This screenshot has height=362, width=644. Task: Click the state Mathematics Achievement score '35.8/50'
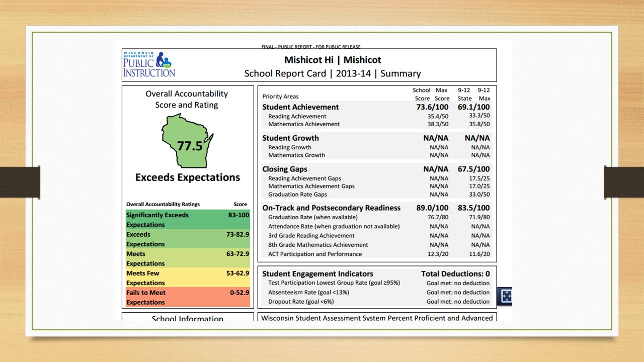click(x=479, y=124)
